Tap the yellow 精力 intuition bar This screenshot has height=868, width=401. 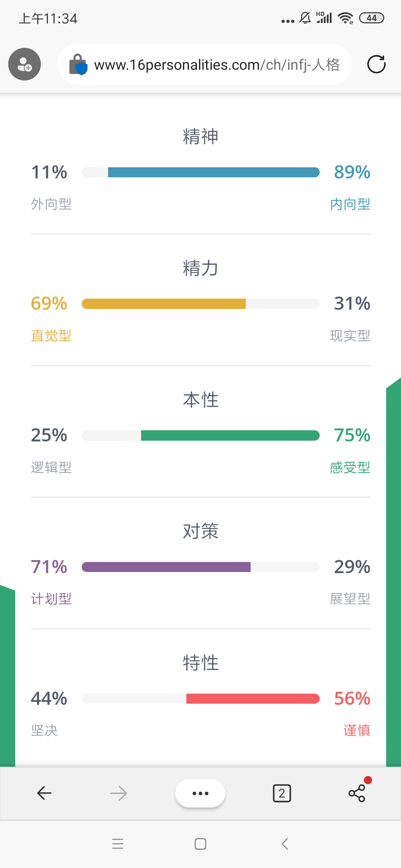point(164,304)
